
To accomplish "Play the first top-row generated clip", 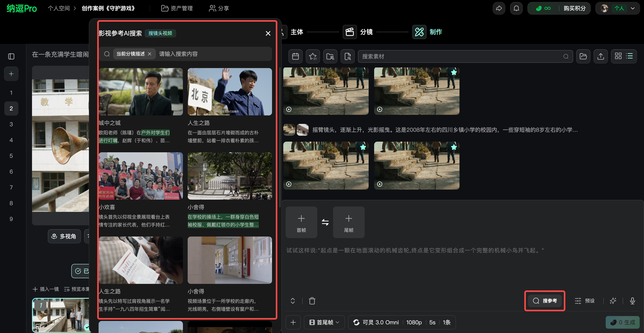I will coord(289,109).
